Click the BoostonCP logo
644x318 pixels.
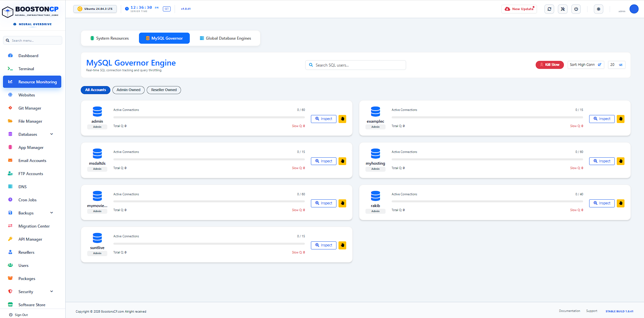tap(30, 11)
